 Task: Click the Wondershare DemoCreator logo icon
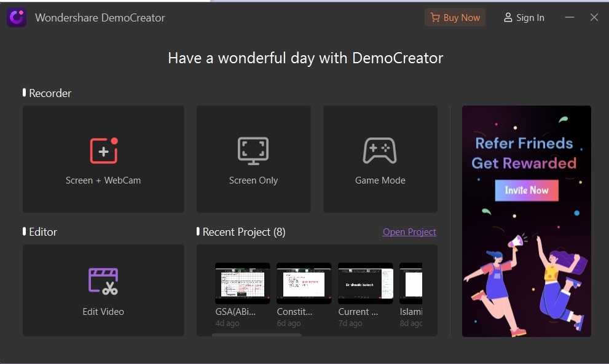point(17,17)
